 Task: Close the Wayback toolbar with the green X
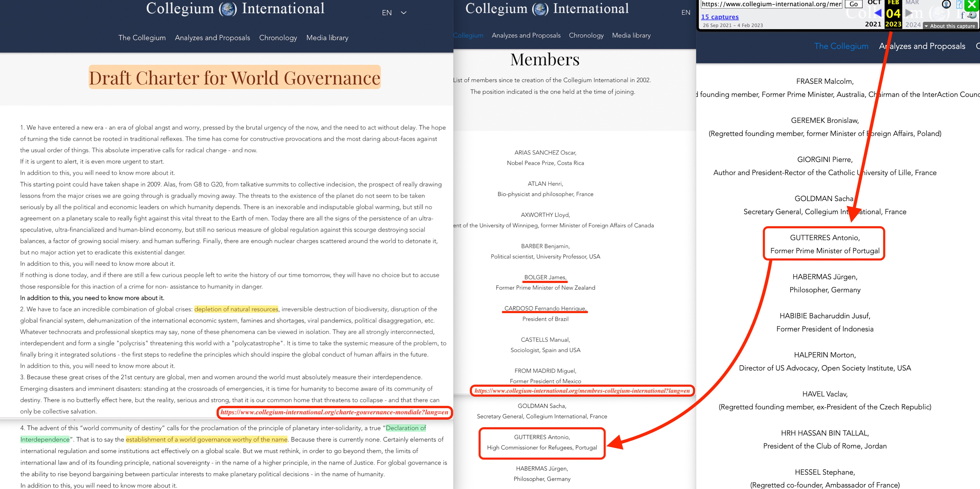(972, 4)
